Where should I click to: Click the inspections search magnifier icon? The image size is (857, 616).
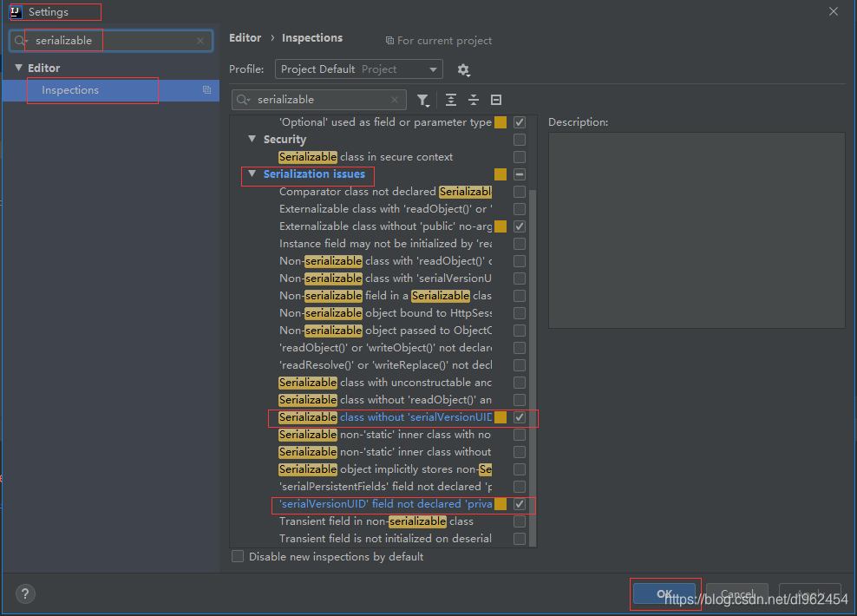243,100
